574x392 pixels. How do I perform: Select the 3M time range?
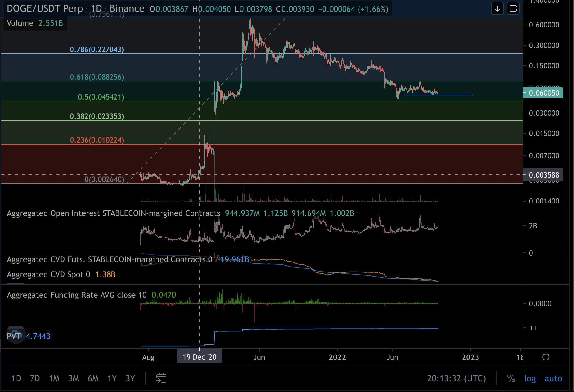coord(73,379)
